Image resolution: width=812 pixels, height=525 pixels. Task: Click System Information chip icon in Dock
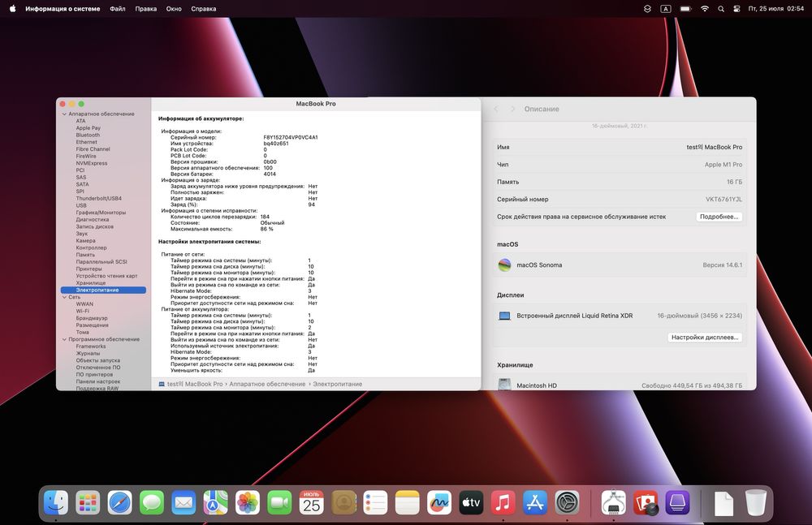coord(614,502)
